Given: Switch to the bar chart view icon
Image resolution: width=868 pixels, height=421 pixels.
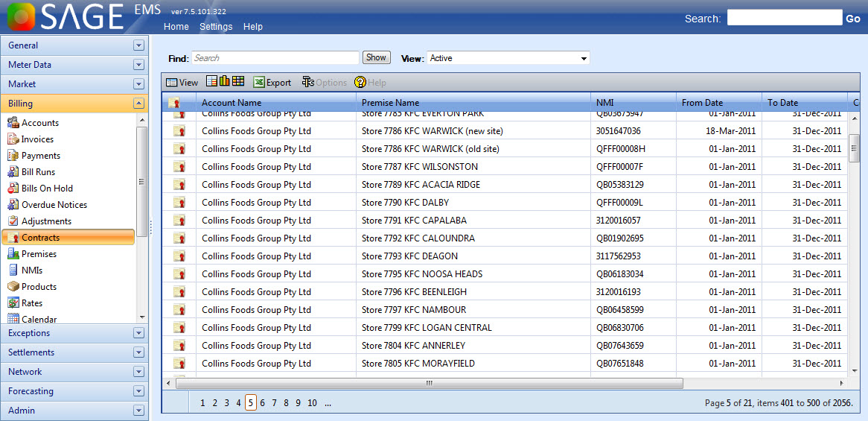Looking at the screenshot, I should pyautogui.click(x=224, y=81).
